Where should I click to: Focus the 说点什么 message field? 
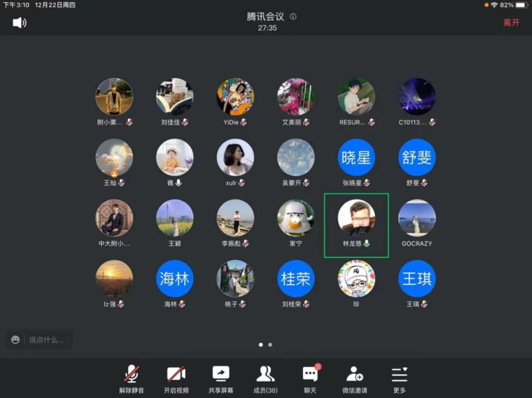[46, 340]
